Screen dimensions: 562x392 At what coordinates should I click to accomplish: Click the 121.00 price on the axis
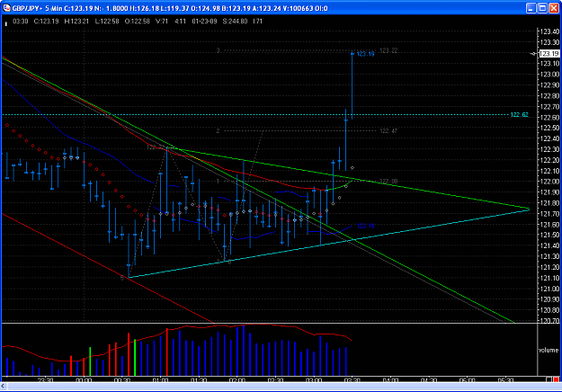point(549,289)
